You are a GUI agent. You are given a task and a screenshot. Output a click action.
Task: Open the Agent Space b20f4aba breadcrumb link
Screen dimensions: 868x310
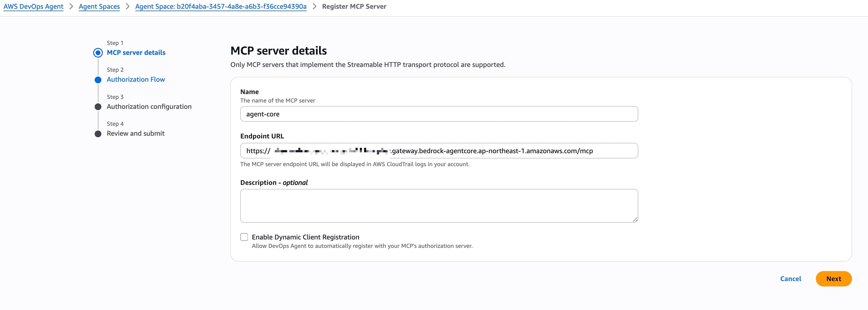[221, 6]
